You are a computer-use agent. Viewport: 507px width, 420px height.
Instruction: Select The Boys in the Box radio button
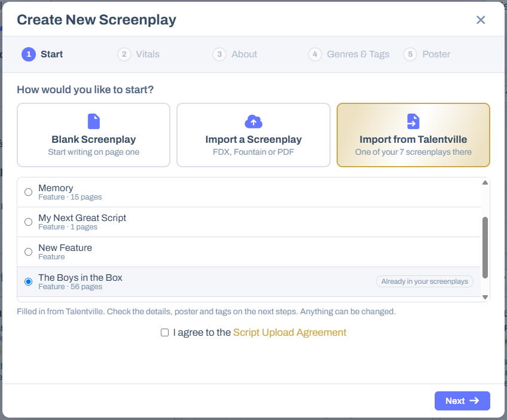point(29,282)
